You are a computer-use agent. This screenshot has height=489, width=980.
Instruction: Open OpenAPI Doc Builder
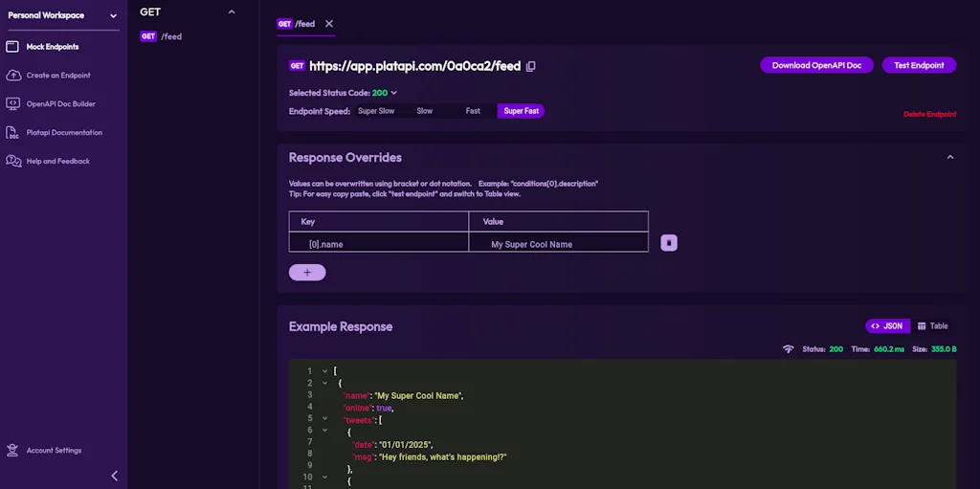click(60, 103)
